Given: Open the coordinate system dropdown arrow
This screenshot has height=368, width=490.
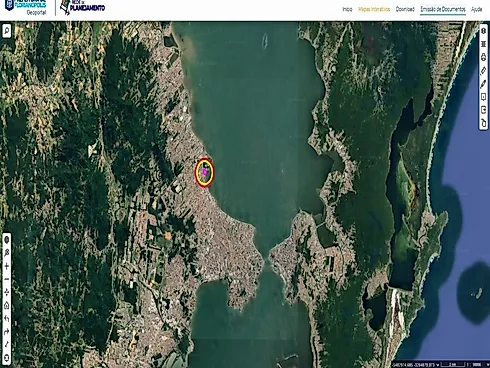Looking at the screenshot, I should coord(438,365).
